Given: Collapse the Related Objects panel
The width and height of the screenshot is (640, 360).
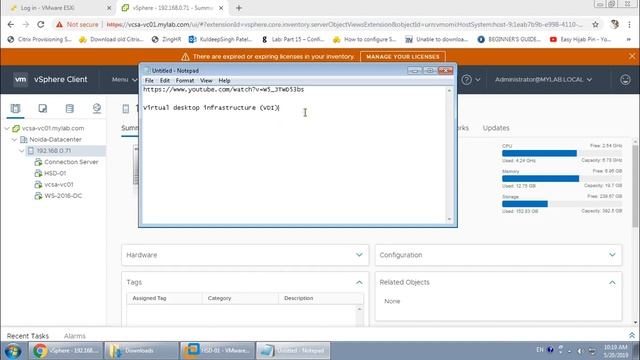Looking at the screenshot, I should [x=612, y=282].
